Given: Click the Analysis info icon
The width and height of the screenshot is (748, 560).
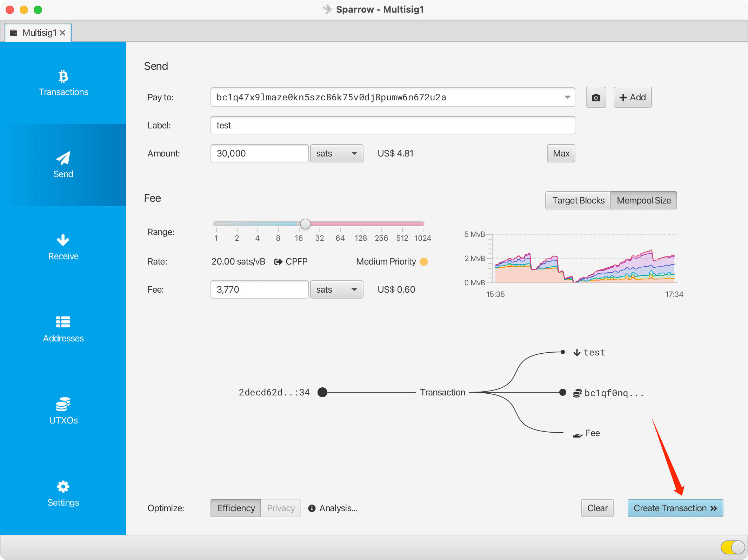Looking at the screenshot, I should pos(312,508).
